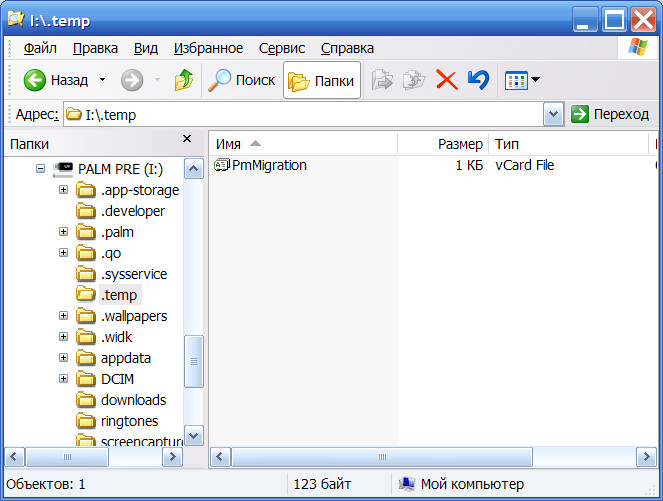Open the Избранное menu
The image size is (663, 501).
tap(208, 48)
